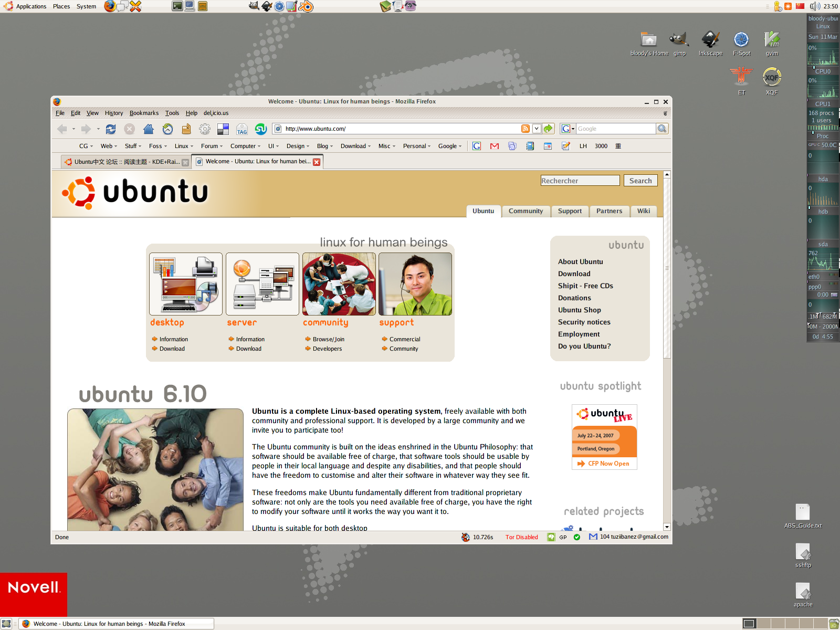Click the Tor Disabled status toggle
Image resolution: width=840 pixels, height=630 pixels.
(x=522, y=537)
